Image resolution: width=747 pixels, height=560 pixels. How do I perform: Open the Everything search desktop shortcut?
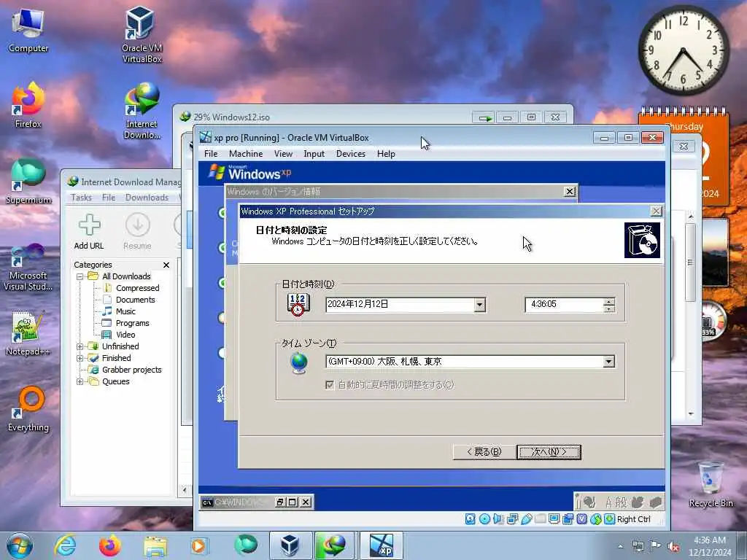(x=28, y=409)
